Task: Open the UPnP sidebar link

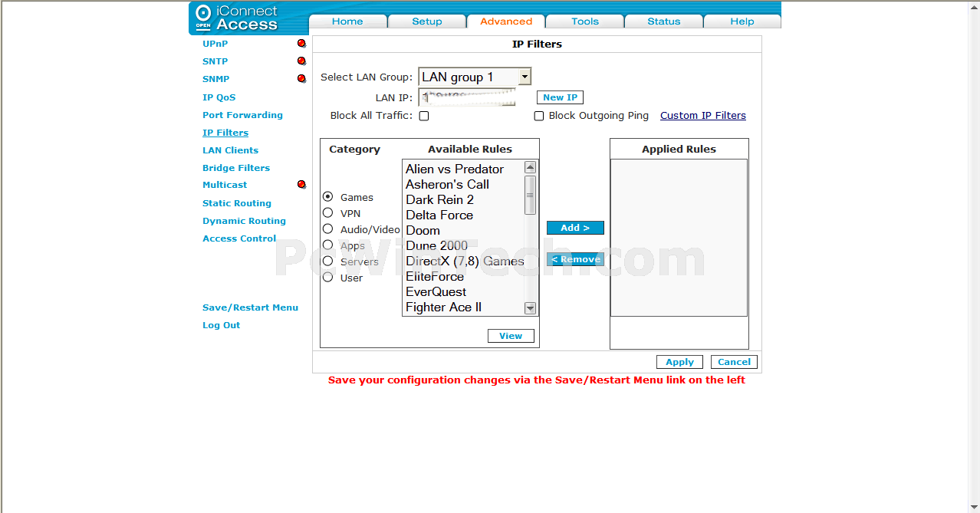Action: pos(215,44)
